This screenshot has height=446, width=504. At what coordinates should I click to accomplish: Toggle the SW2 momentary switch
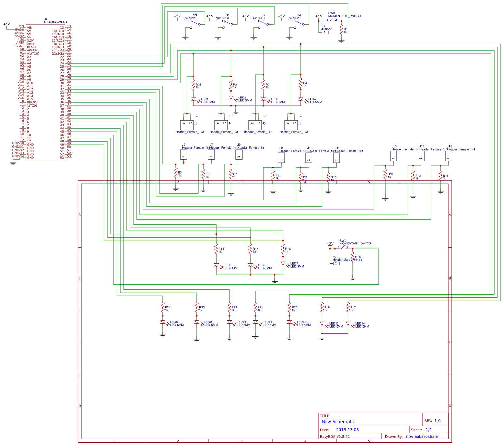(343, 248)
